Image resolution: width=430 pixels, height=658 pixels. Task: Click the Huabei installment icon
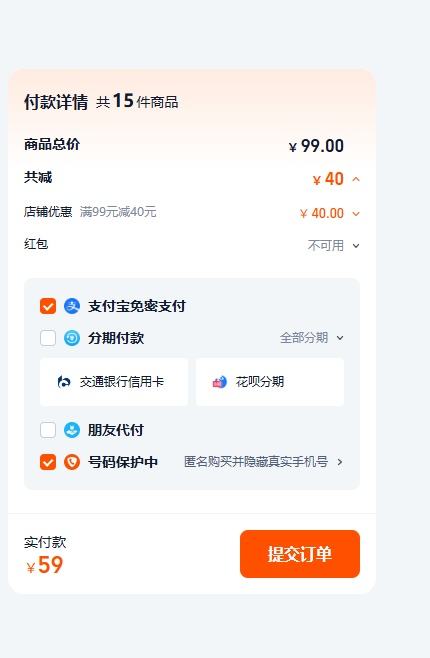pyautogui.click(x=219, y=381)
